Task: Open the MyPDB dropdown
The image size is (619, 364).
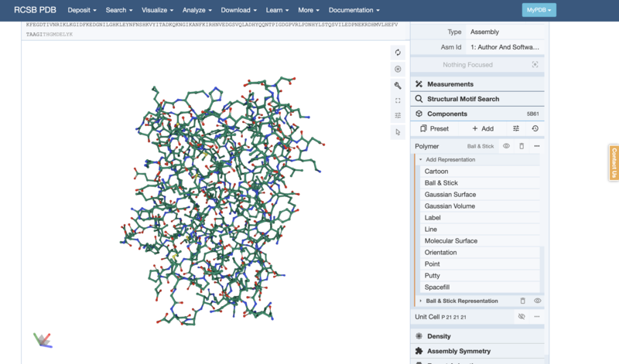Action: (x=539, y=10)
